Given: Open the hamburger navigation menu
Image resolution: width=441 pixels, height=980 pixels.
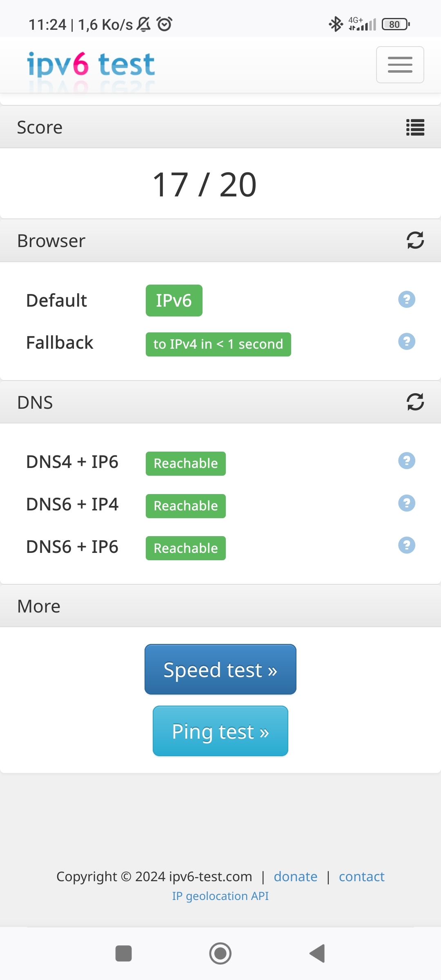Looking at the screenshot, I should pyautogui.click(x=400, y=65).
